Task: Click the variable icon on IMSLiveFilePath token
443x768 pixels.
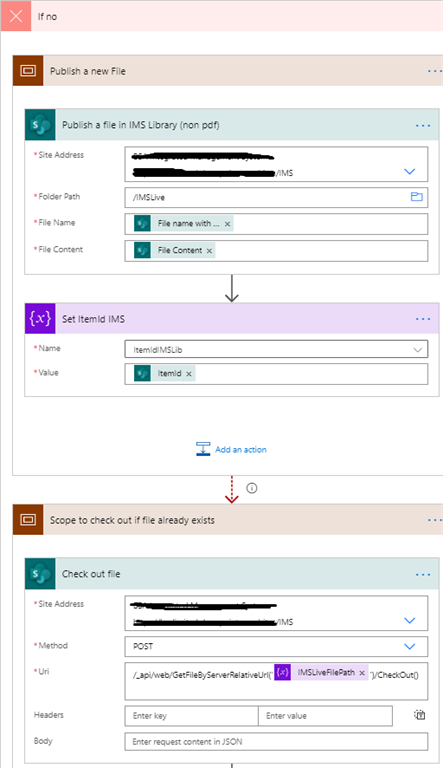Action: coord(282,672)
